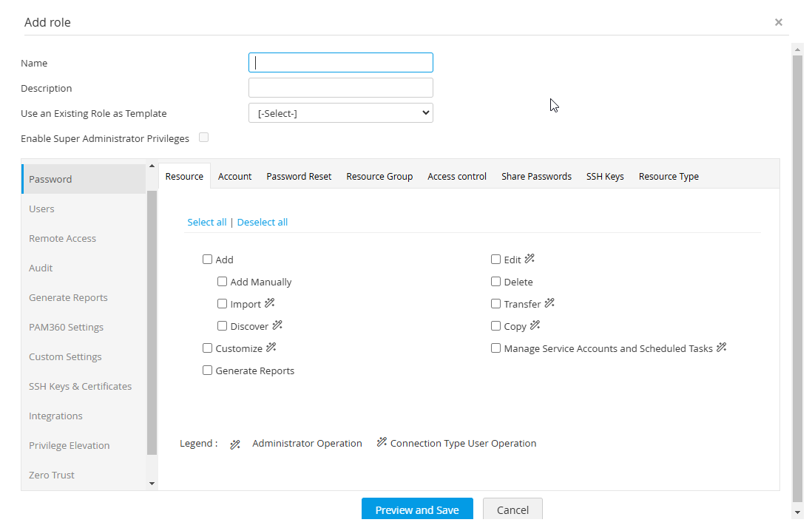Select Remote Access in the left sidebar
812x528 pixels.
[x=63, y=238]
